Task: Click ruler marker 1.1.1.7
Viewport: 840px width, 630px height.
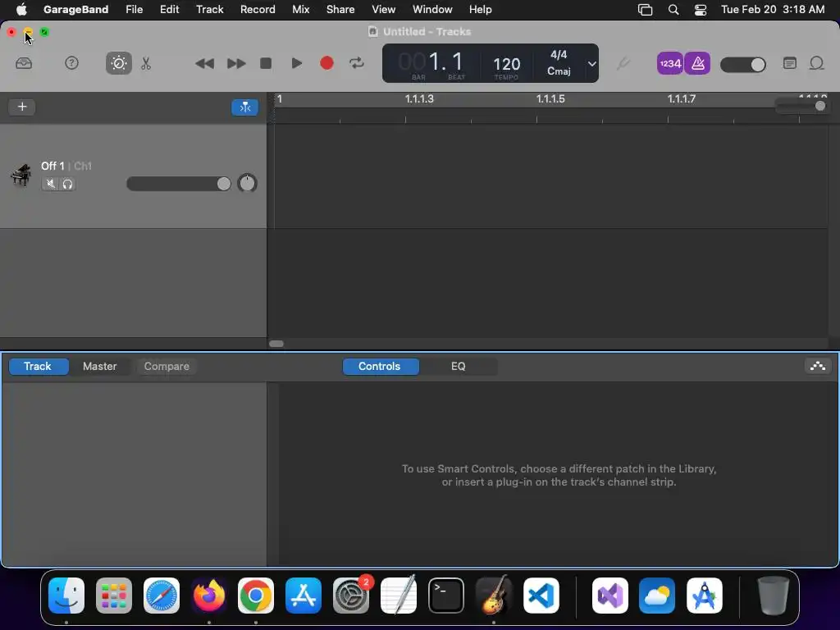Action: click(x=681, y=98)
